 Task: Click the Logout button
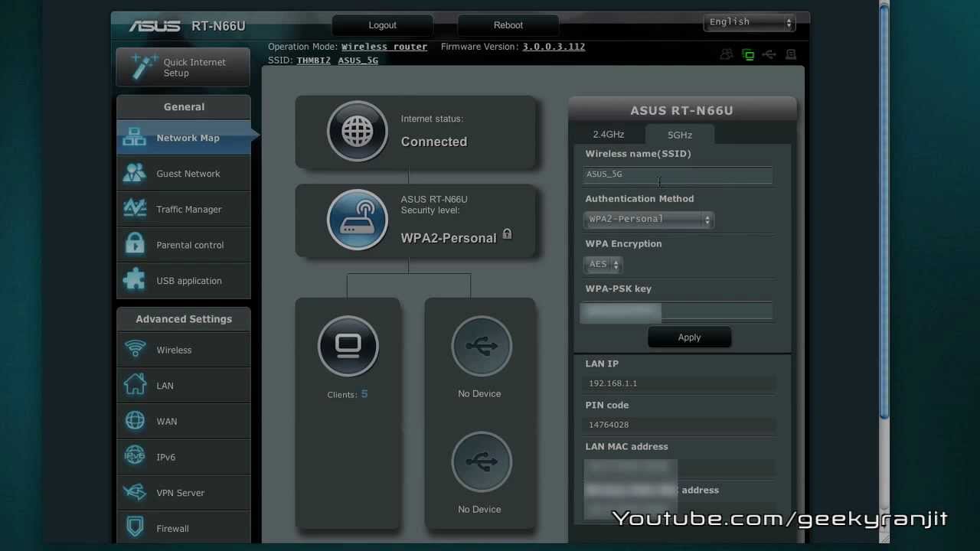point(383,25)
